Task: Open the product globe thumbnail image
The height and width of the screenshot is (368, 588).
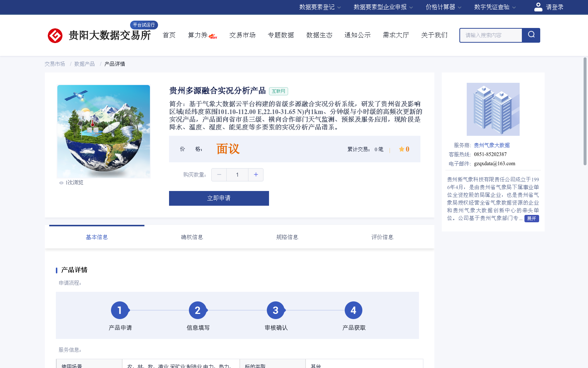Action: (x=104, y=132)
